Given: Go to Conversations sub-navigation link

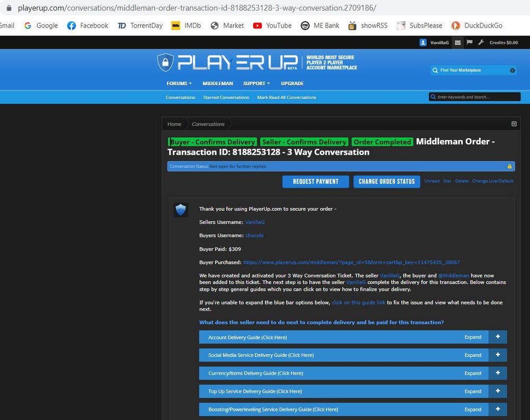Looking at the screenshot, I should [180, 97].
